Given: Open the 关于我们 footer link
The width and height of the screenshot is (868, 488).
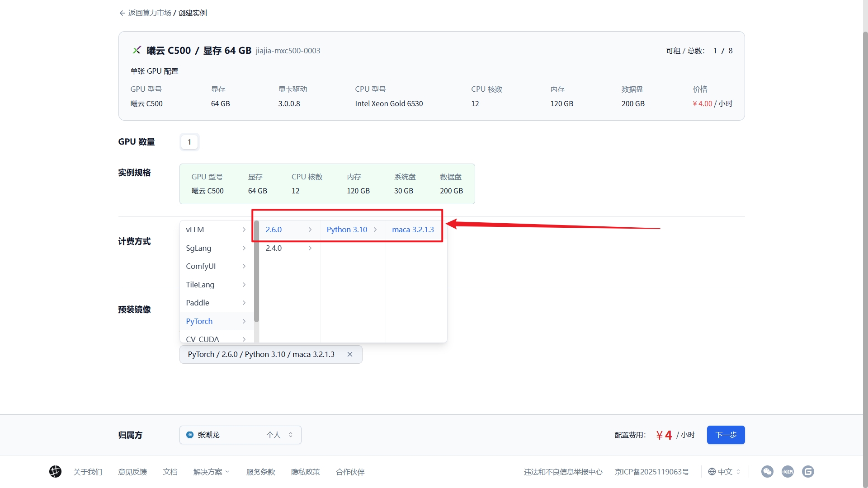Looking at the screenshot, I should pos(88,472).
